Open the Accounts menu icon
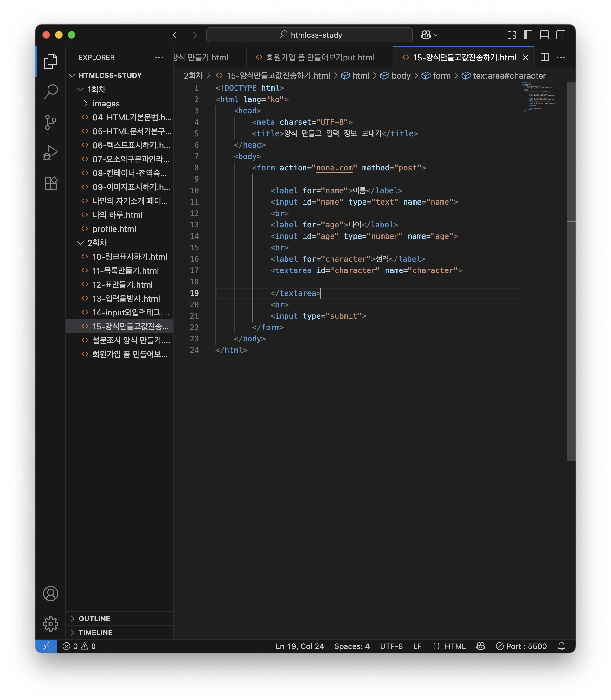The image size is (611, 700). pos(50,594)
